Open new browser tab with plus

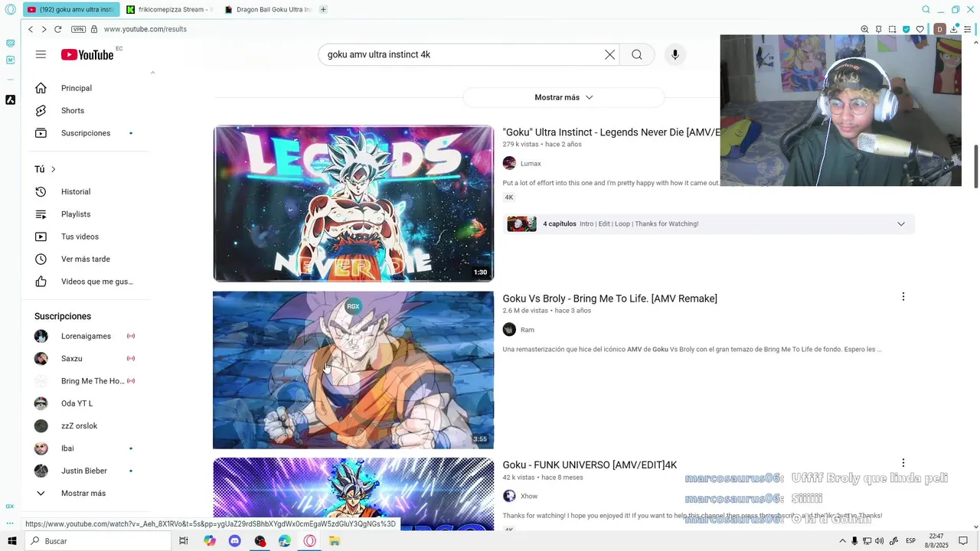point(323,9)
